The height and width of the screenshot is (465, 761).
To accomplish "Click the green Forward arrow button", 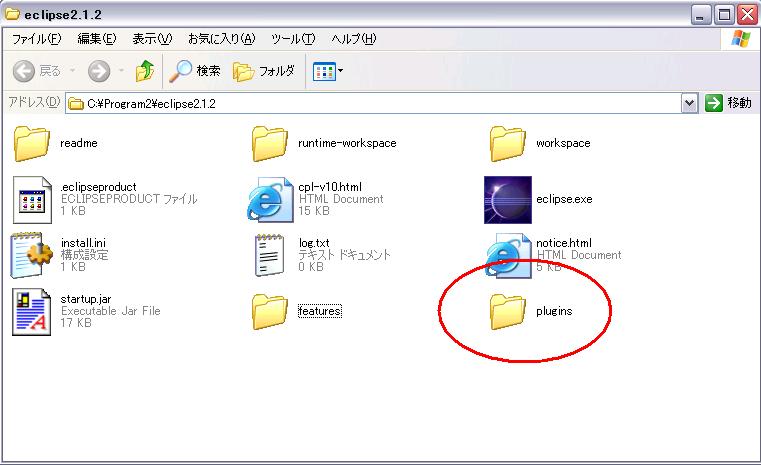I will click(99, 71).
